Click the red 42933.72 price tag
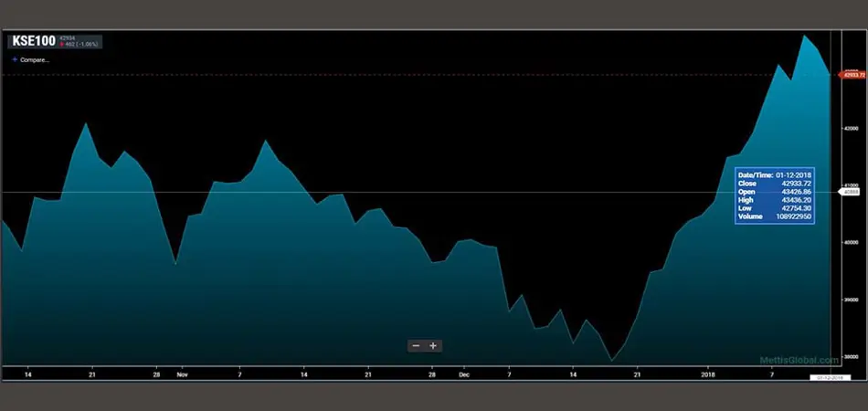 852,74
